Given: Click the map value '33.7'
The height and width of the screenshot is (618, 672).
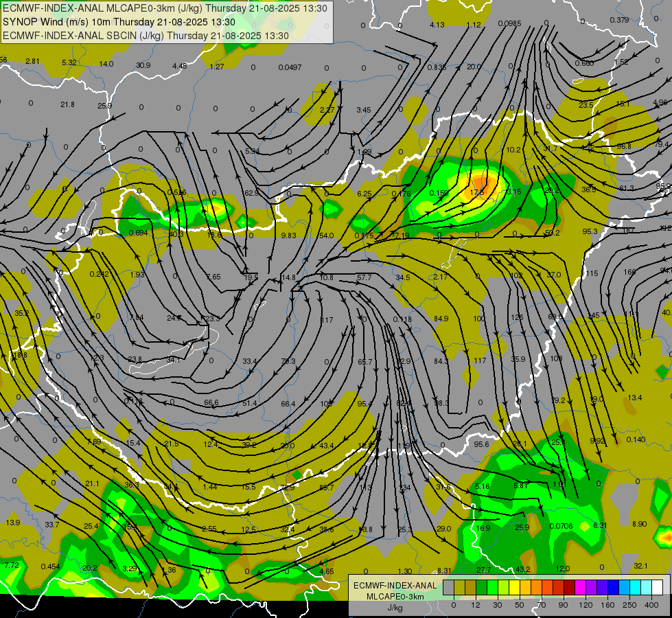Looking at the screenshot, I should [52, 525].
